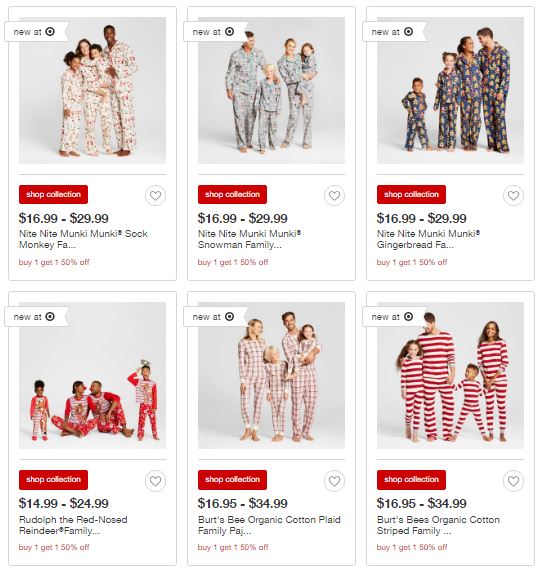Screen dimensions: 541x569
Task: Save Gingerbread pajamas using the heart icon
Action: [x=513, y=196]
